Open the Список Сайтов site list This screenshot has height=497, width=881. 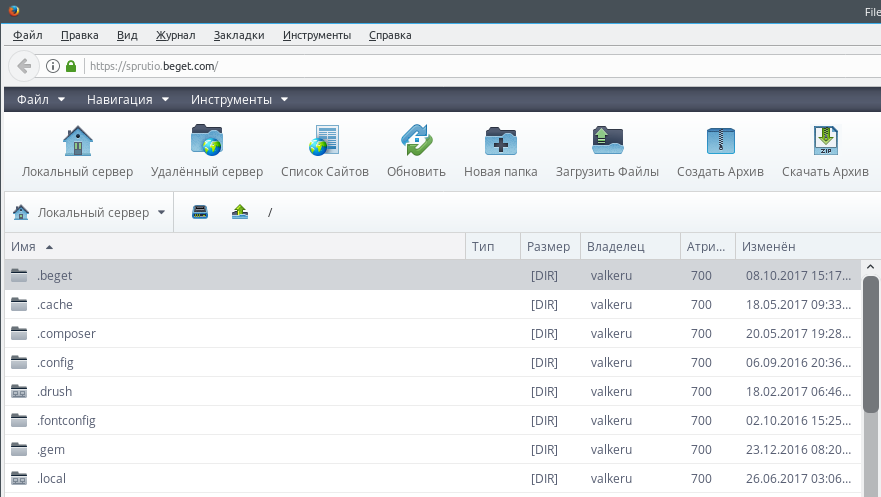pos(324,141)
